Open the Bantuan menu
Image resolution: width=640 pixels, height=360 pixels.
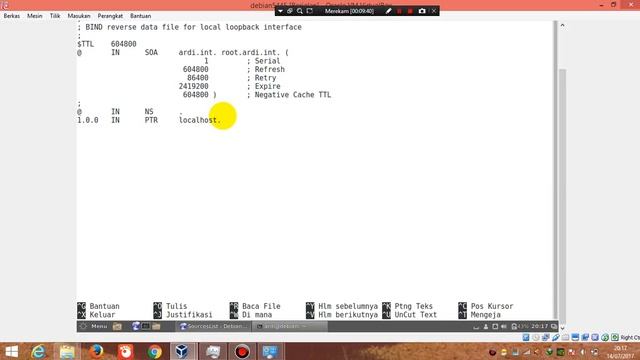[140, 16]
